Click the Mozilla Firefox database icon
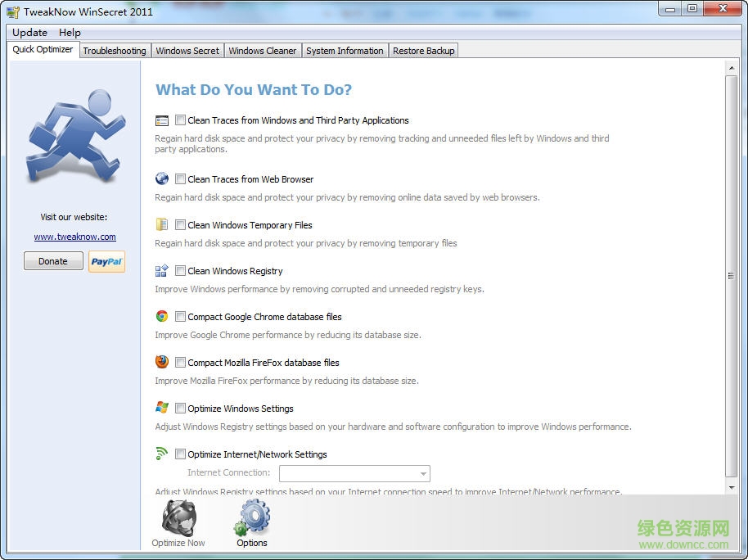 (x=162, y=363)
